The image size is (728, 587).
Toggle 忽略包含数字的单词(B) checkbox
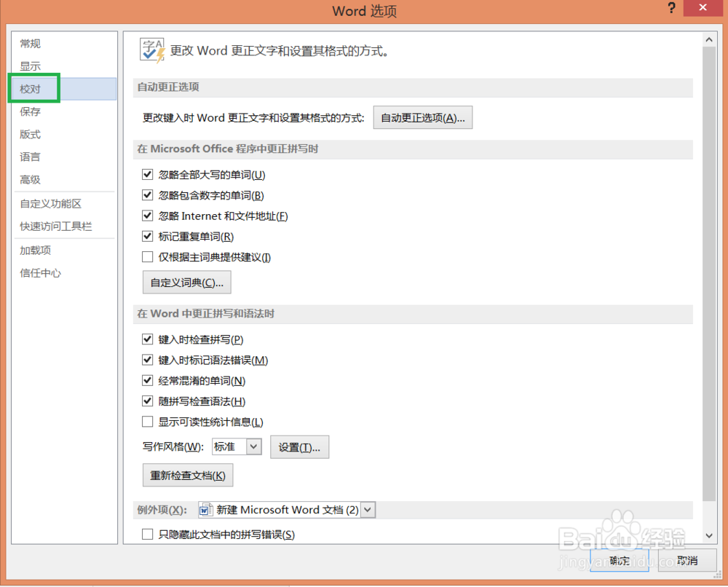(147, 195)
